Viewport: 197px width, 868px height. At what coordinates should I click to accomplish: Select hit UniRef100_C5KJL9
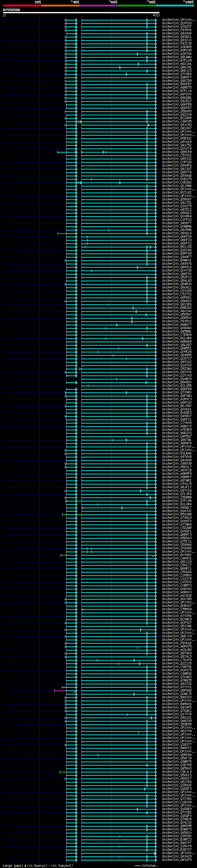[177, 772]
